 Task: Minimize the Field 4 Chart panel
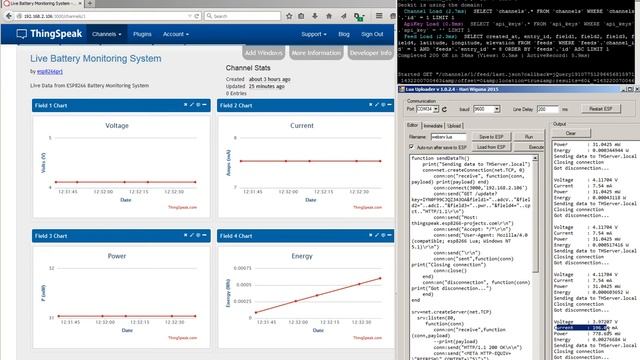(x=389, y=235)
